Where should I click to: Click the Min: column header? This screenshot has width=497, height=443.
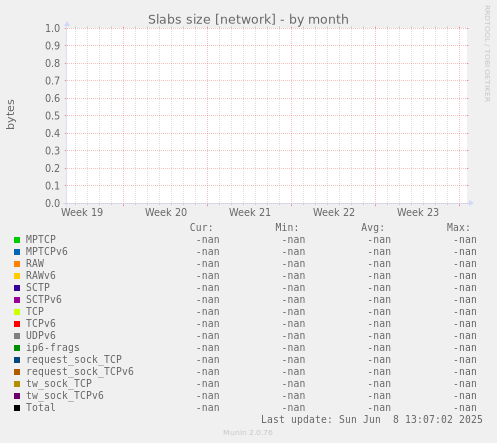(287, 227)
